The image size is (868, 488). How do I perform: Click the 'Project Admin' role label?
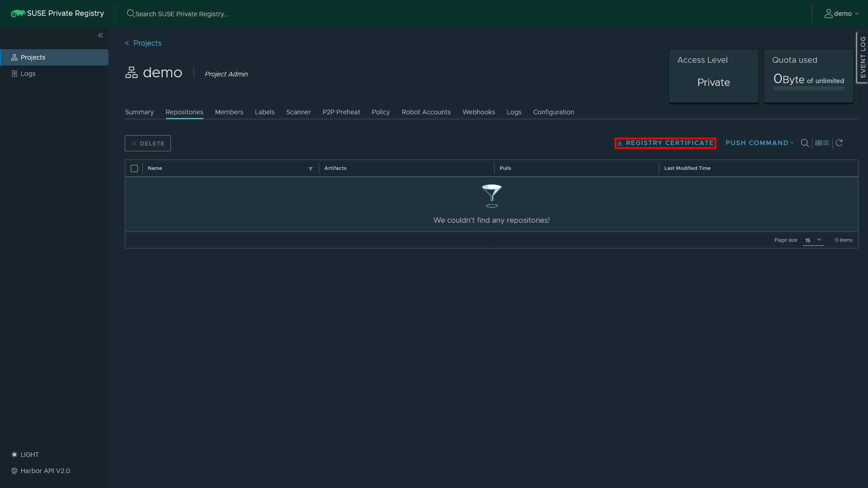226,74
